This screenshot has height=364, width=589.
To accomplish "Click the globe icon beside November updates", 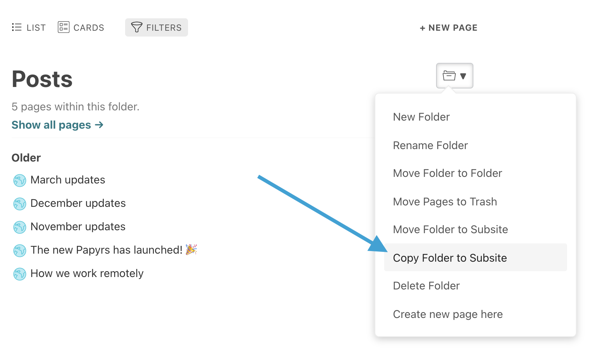I will pos(20,227).
